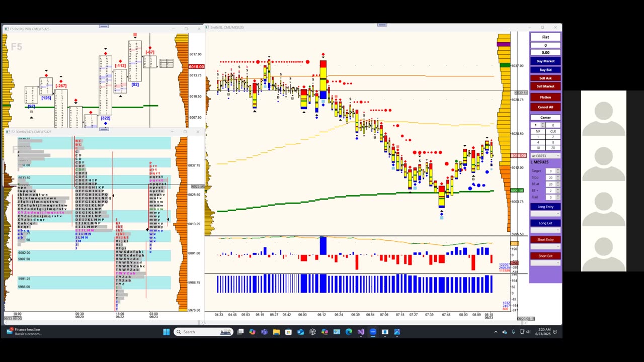Open dropdown below Short Exit
This screenshot has height=362, width=644.
[545, 263]
